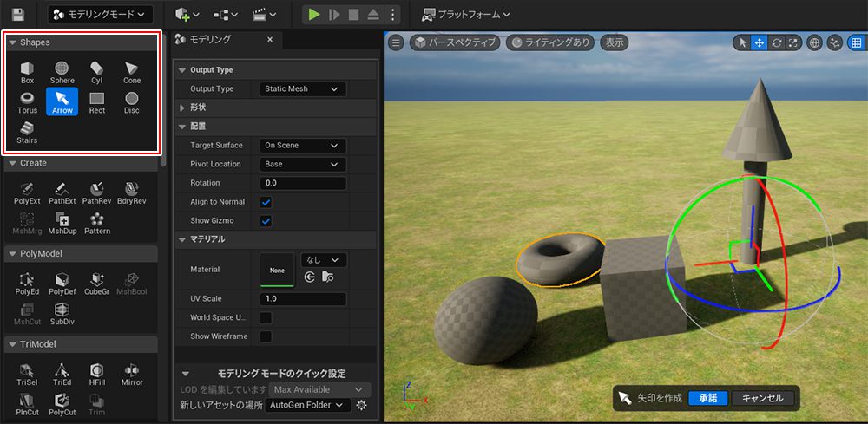The height and width of the screenshot is (424, 868).
Task: Click the save icon in top toolbar
Action: click(18, 15)
